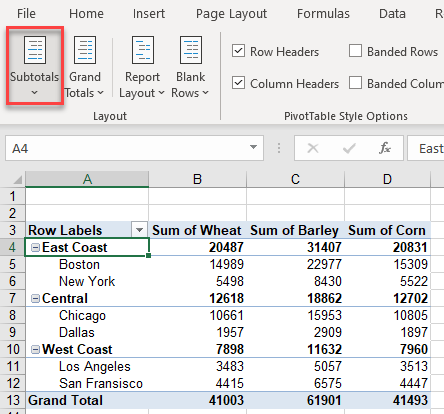444x414 pixels.
Task: Collapse the East Coast group
Action: pyautogui.click(x=35, y=247)
